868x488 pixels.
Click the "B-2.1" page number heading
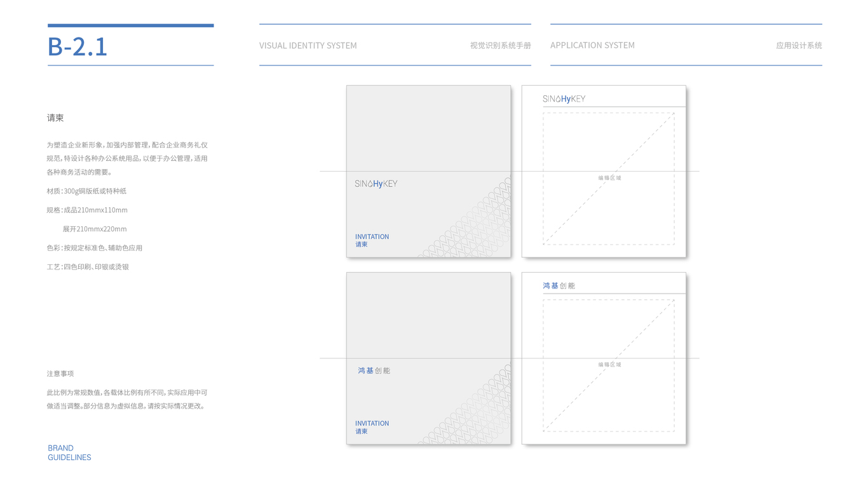78,46
